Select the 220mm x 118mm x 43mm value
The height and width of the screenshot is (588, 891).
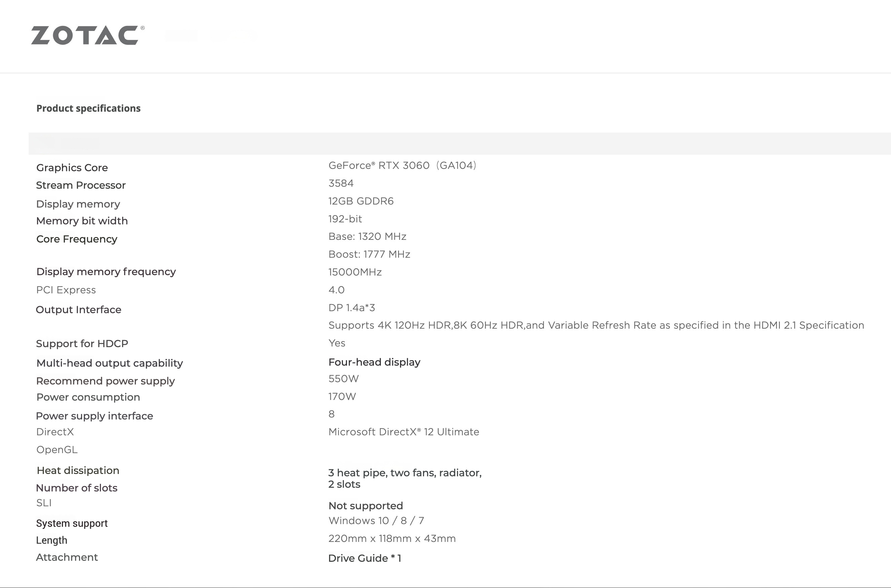click(x=392, y=539)
